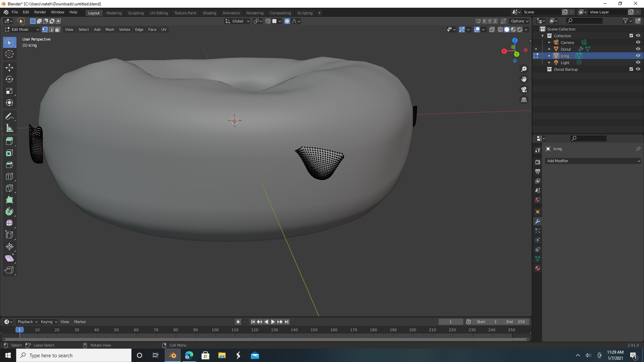The image size is (644, 362).
Task: Select the Scale tool
Action: pyautogui.click(x=9, y=91)
